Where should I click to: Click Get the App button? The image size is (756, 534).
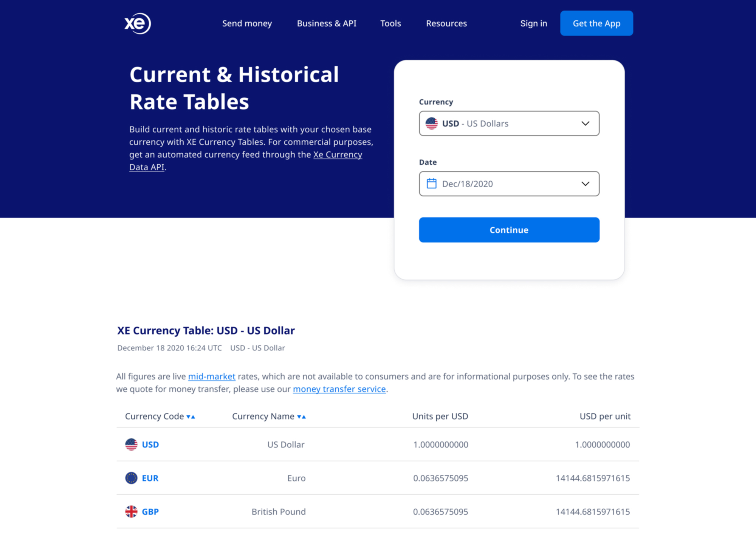point(596,23)
